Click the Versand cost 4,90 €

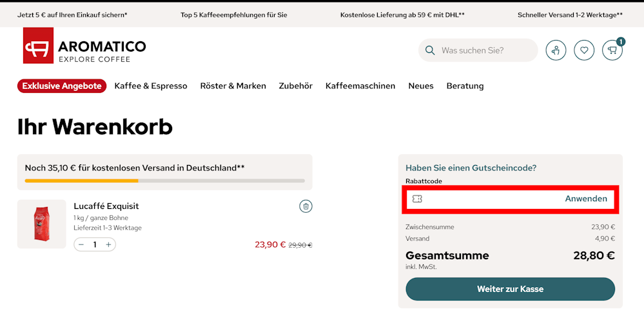pos(605,239)
